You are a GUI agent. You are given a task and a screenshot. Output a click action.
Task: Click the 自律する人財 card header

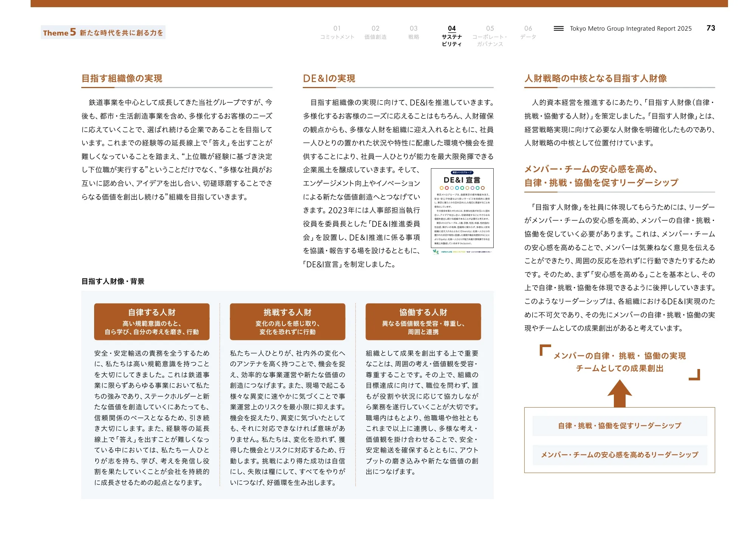tap(152, 322)
